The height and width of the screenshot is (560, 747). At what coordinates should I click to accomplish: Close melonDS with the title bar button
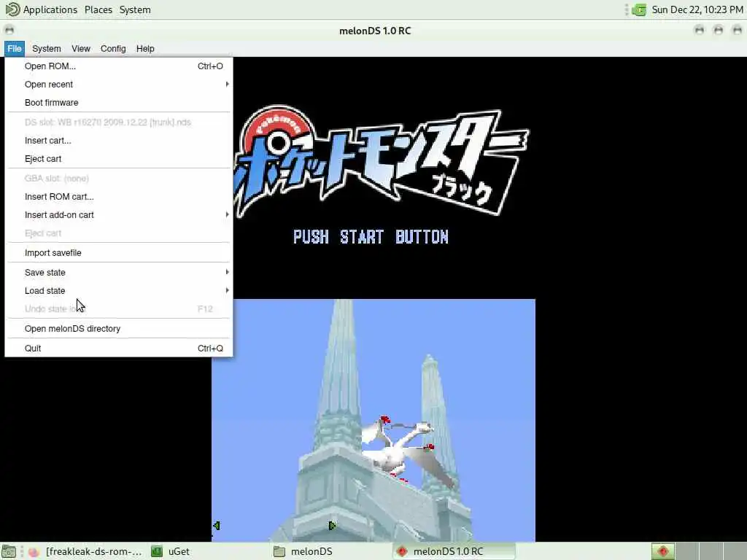click(737, 31)
